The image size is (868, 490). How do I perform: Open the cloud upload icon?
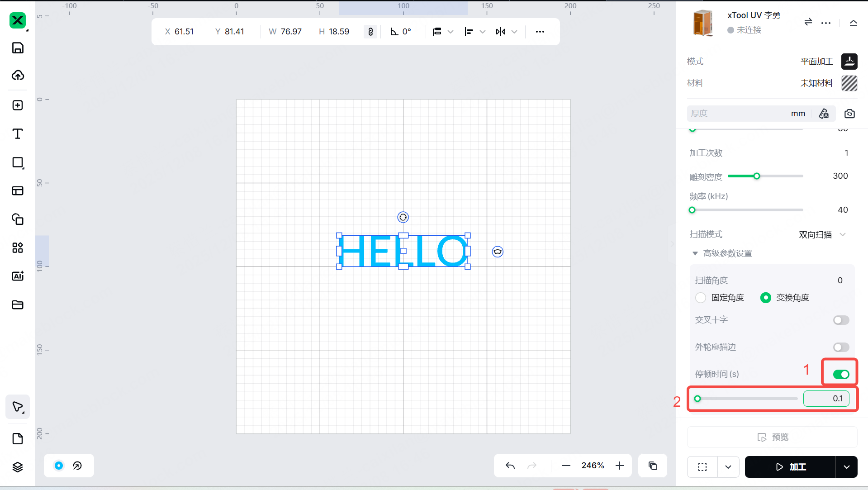[x=18, y=75]
